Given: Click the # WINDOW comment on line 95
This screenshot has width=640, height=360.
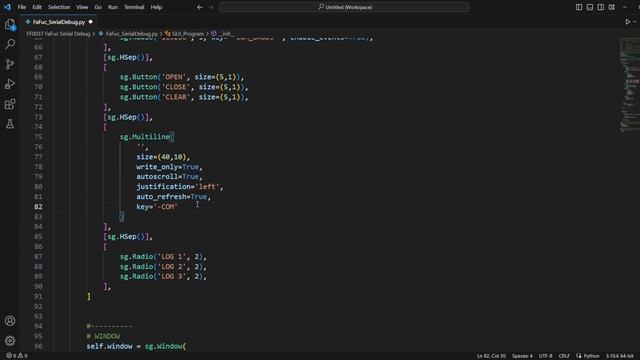Looking at the screenshot, I should point(103,336).
